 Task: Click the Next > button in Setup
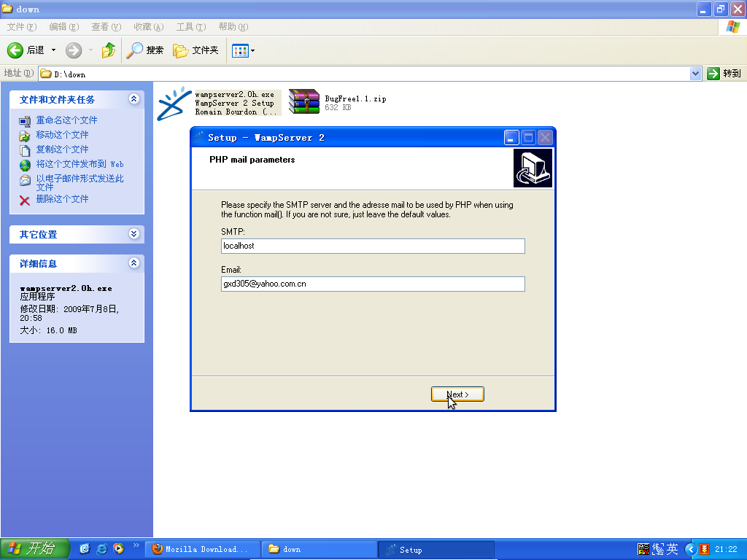pyautogui.click(x=457, y=394)
